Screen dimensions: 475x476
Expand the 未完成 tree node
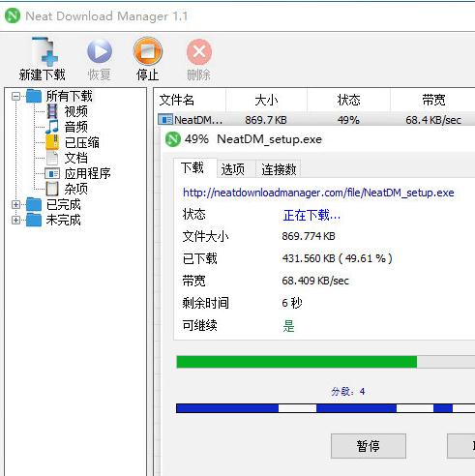[15, 220]
